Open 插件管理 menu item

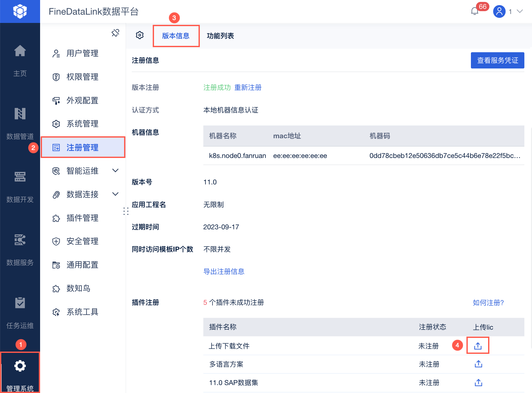pos(83,218)
